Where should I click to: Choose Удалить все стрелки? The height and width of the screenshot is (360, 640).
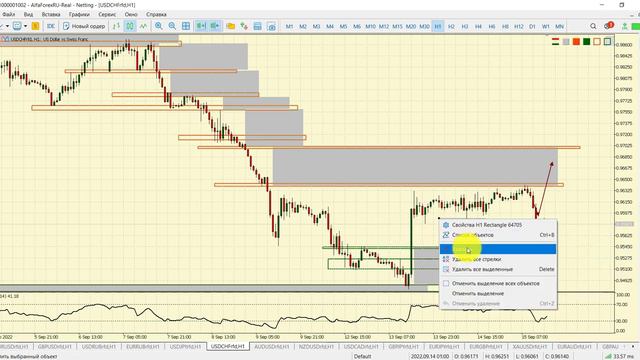(x=498, y=259)
